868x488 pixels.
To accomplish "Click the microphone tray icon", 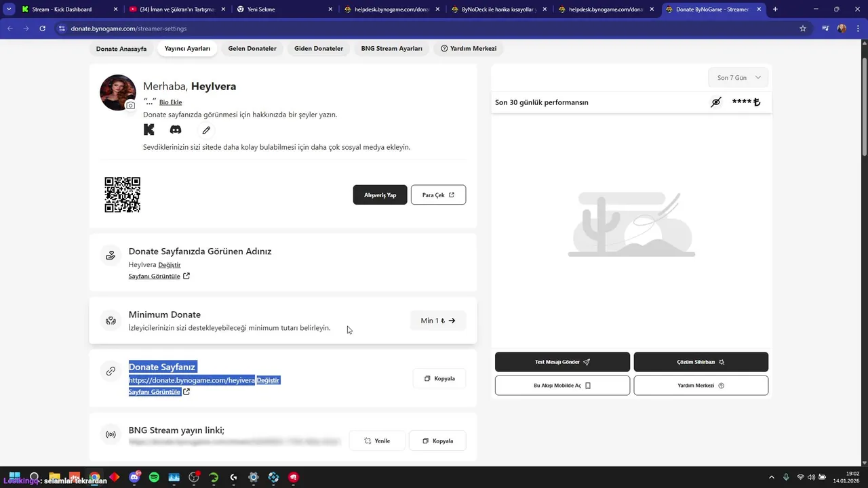I will click(786, 477).
